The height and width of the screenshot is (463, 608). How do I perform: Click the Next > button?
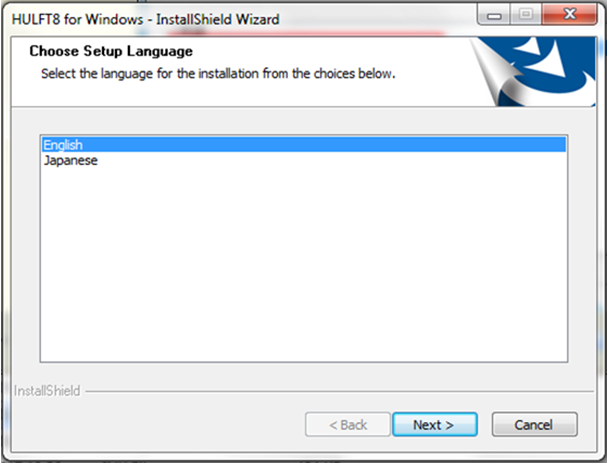[x=435, y=425]
